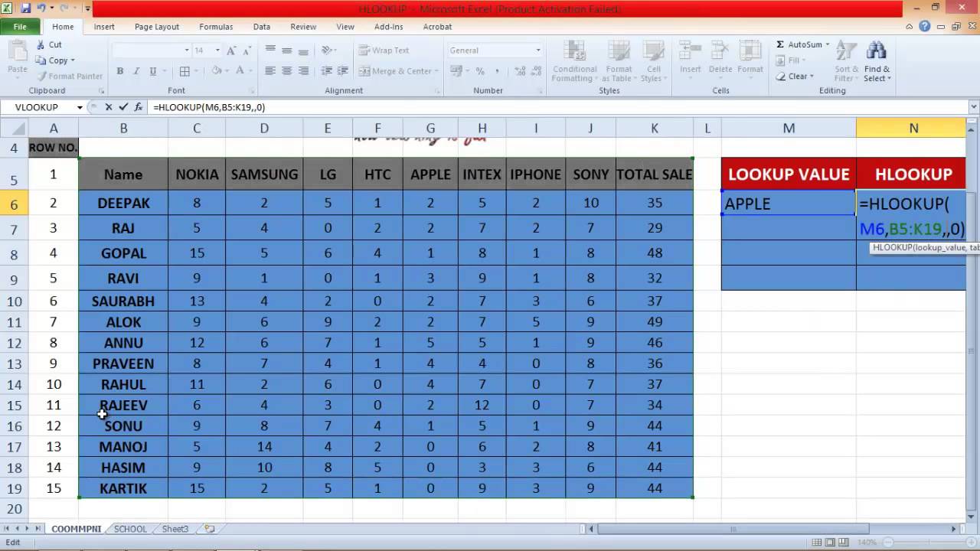Screen dimensions: 980x551
Task: Open the font name dropdown
Action: (187, 51)
